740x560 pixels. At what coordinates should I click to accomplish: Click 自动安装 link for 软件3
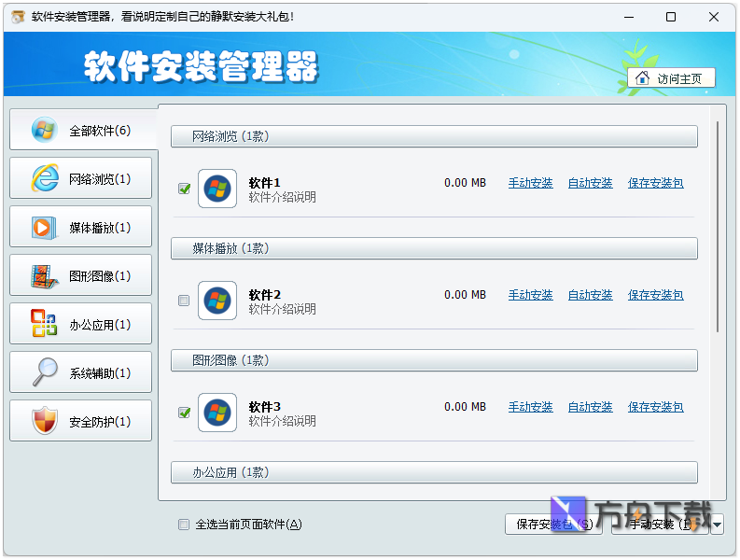pos(590,407)
